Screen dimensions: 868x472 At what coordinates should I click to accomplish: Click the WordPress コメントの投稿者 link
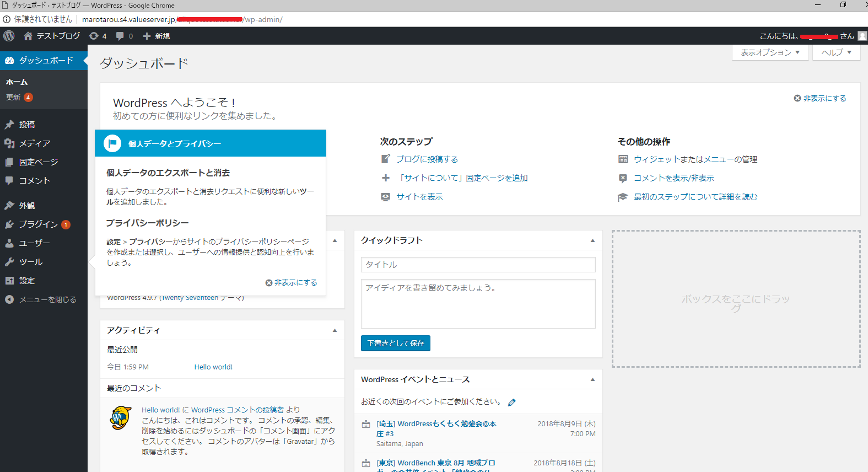pos(238,410)
